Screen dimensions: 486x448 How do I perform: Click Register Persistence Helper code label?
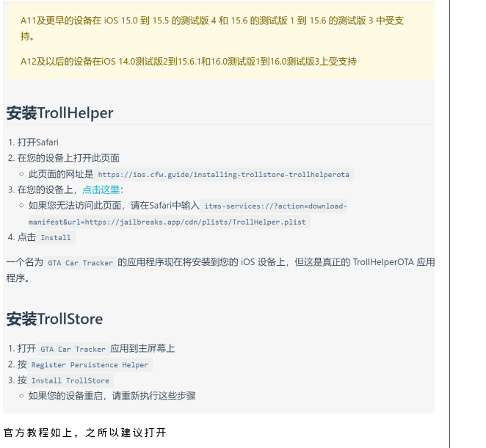[90, 365]
